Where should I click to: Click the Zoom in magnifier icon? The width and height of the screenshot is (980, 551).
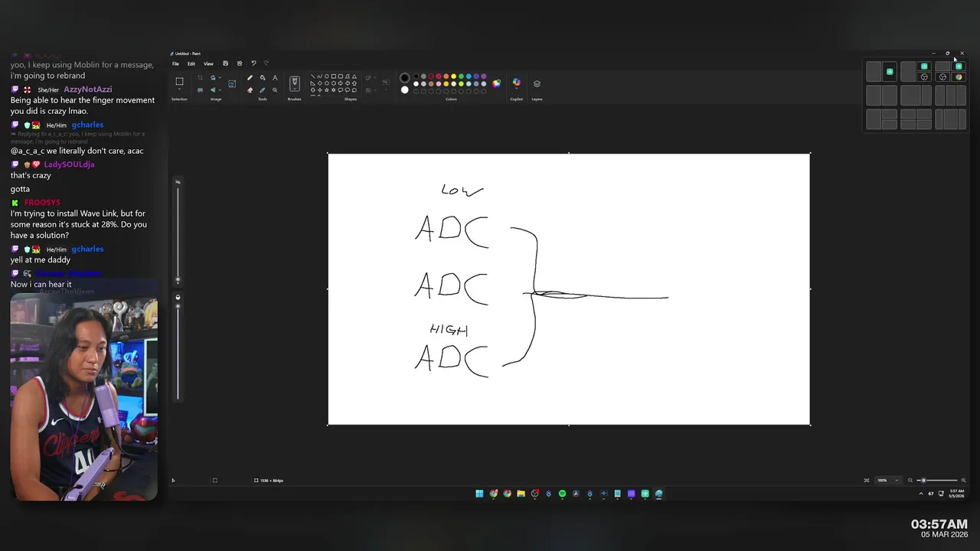point(963,481)
